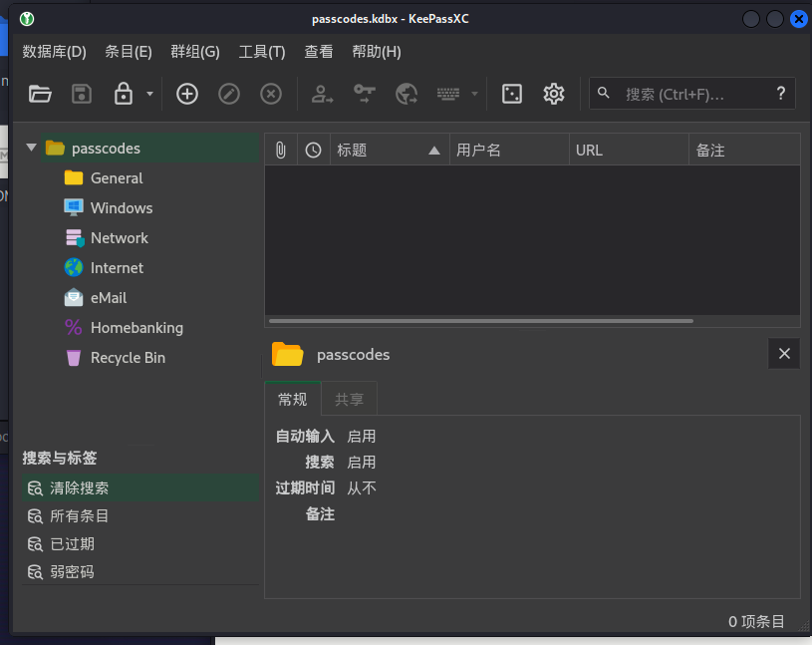Image resolution: width=812 pixels, height=645 pixels.
Task: Show 弱密码 entries
Action: tap(140, 572)
